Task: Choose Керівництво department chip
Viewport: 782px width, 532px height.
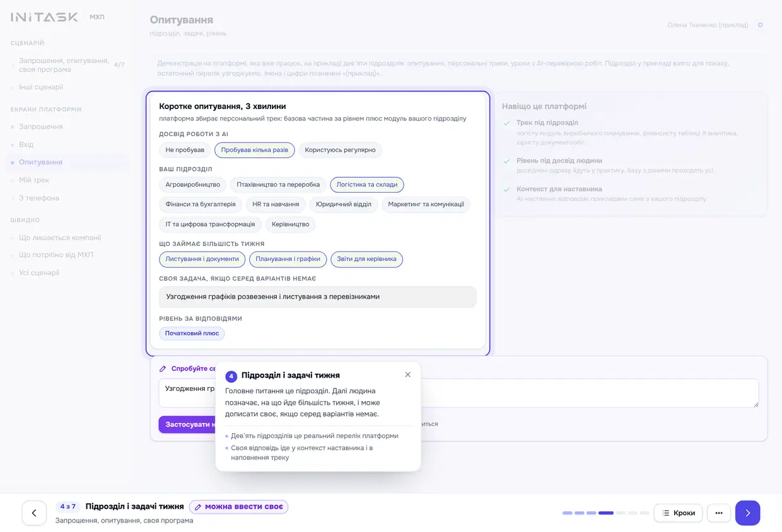Action: [290, 224]
